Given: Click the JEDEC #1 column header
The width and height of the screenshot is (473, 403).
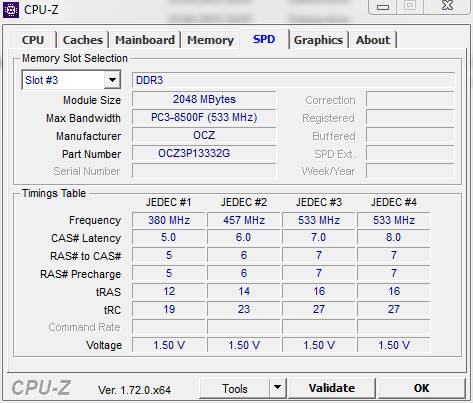Looking at the screenshot, I should 169,202.
